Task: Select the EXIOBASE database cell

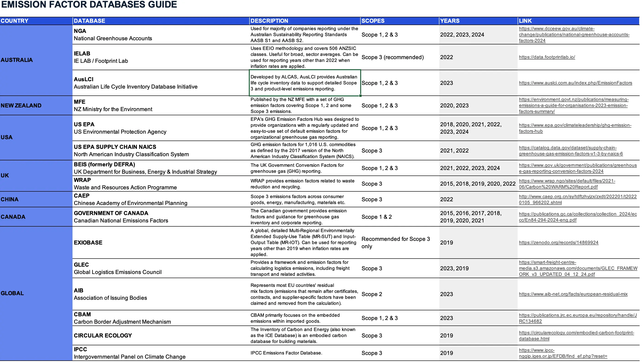Action: 161,243
